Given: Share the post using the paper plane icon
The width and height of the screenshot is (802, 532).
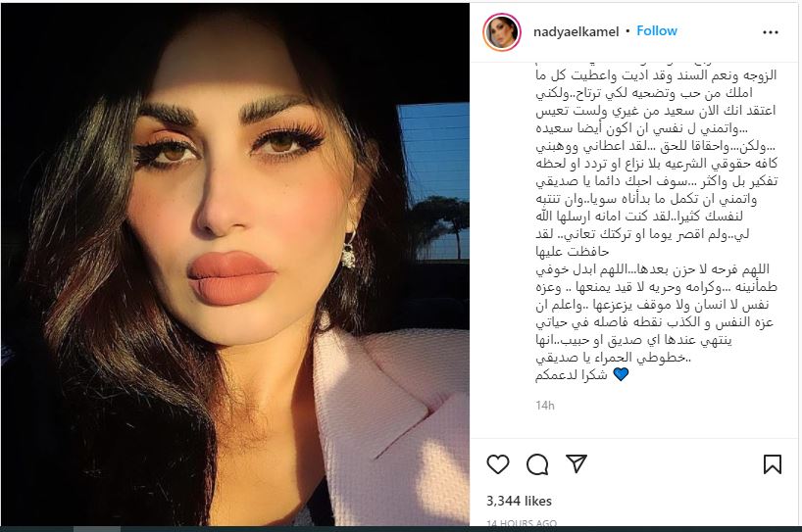Looking at the screenshot, I should click(576, 463).
